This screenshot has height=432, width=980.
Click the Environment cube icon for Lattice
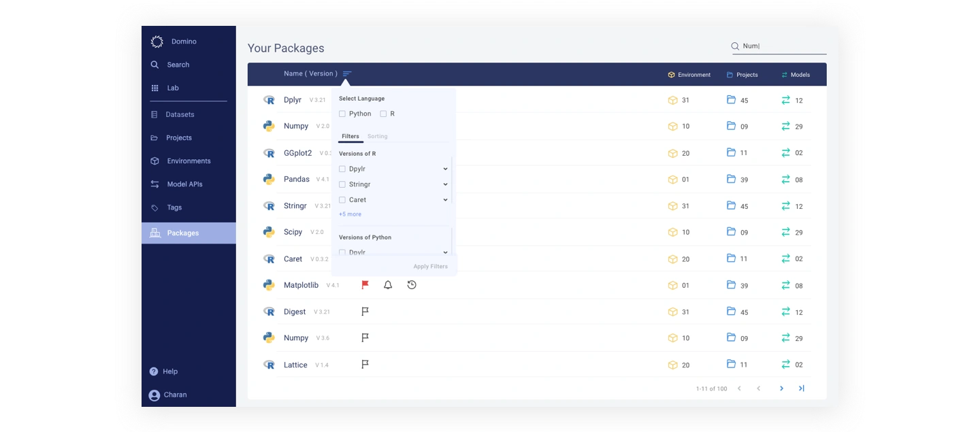pos(672,365)
